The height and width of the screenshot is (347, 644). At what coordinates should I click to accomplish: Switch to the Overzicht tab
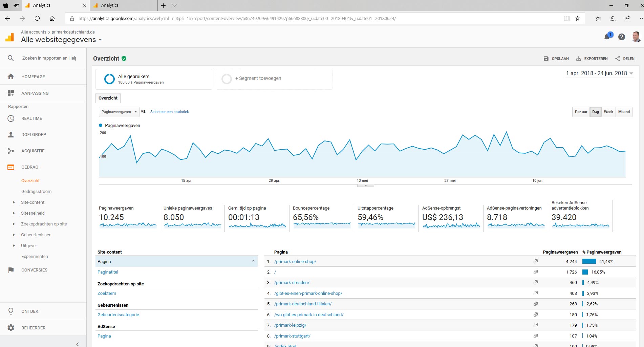pyautogui.click(x=108, y=98)
